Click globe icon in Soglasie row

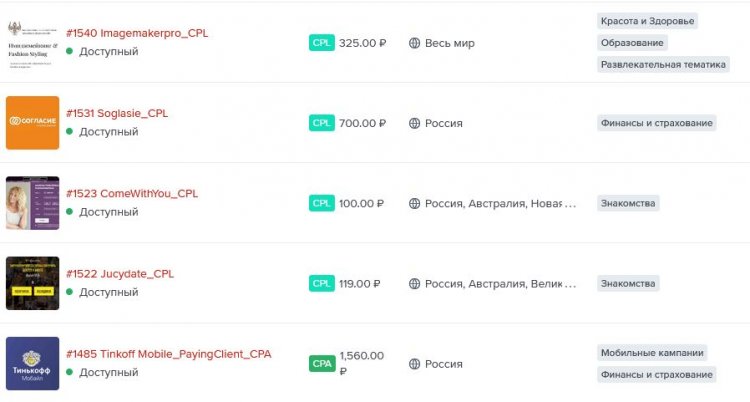[414, 123]
